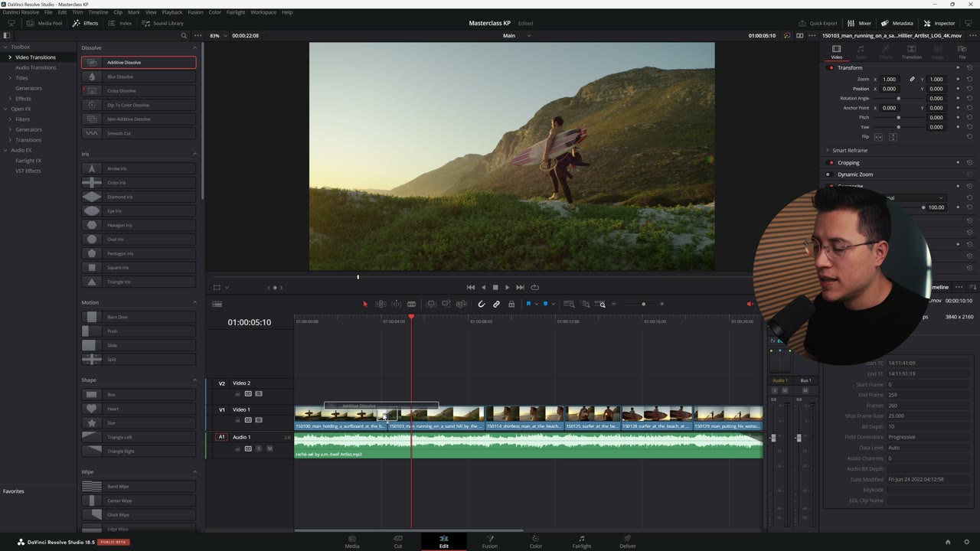Viewport: 980px width, 551px height.
Task: Switch to the Fusion page
Action: pyautogui.click(x=490, y=542)
